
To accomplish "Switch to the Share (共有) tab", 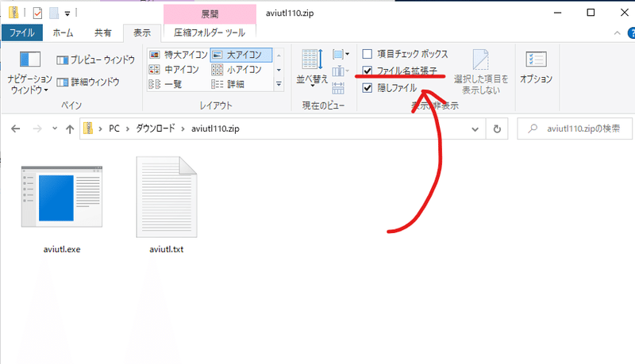I will [103, 33].
